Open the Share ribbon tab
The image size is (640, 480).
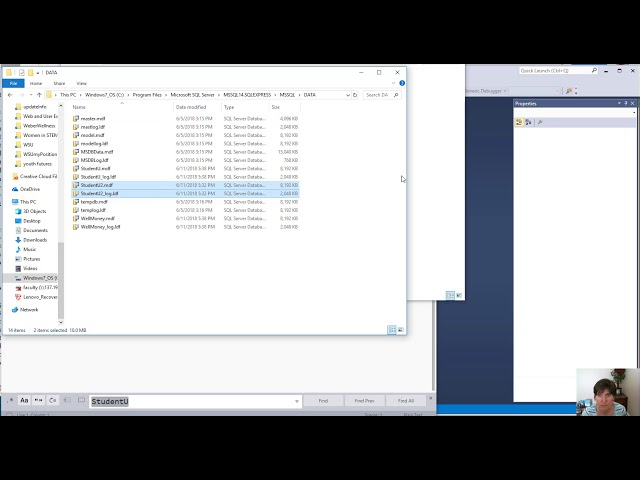59,83
